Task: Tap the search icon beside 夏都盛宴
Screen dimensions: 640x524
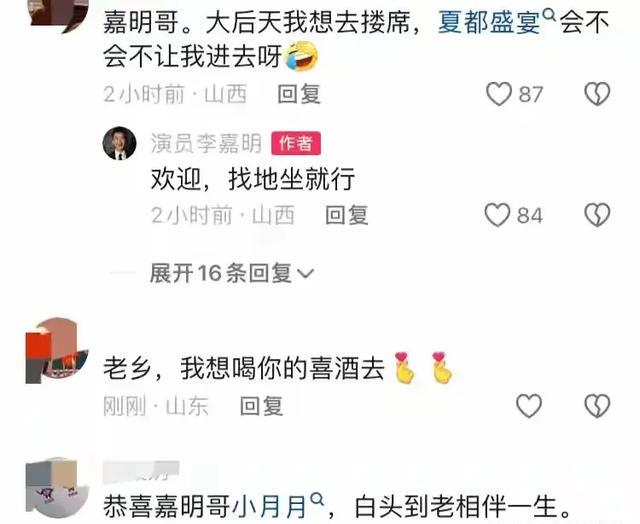Action: click(550, 16)
